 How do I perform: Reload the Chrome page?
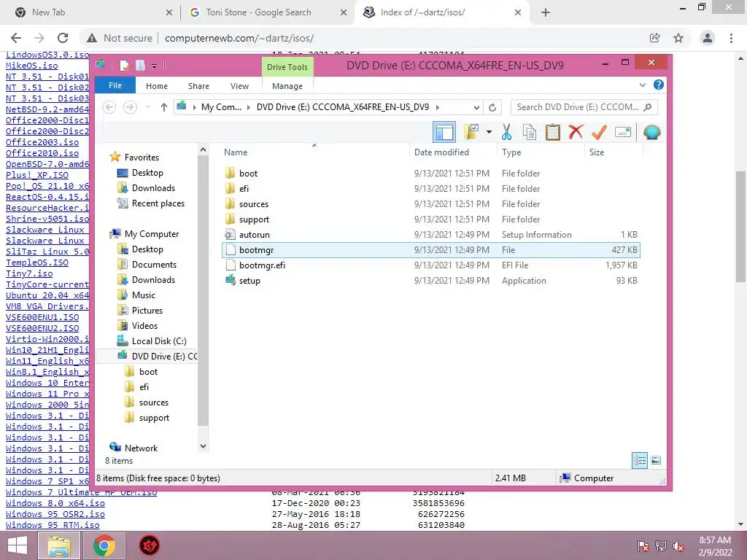point(63,38)
